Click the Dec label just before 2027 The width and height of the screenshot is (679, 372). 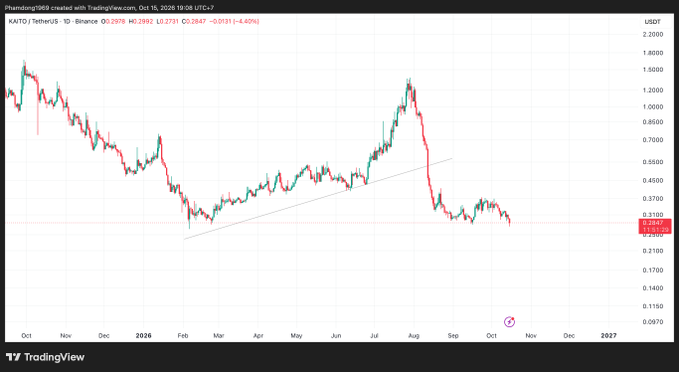[569, 336]
